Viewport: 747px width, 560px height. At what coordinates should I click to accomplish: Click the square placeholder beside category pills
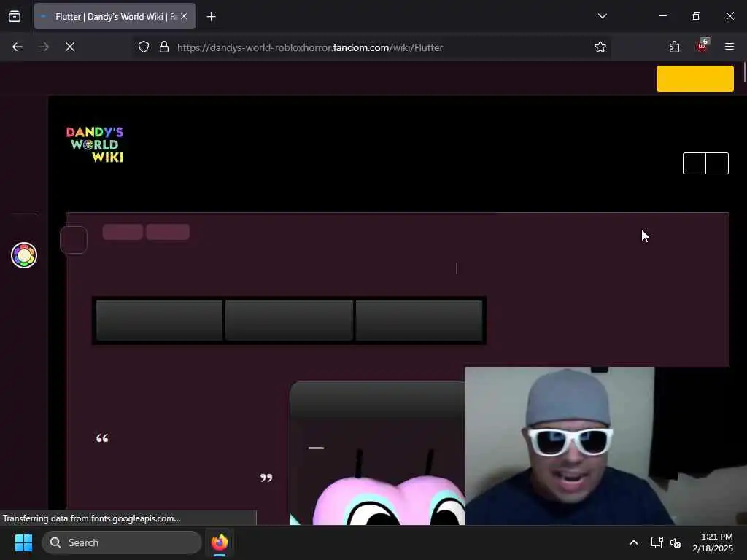click(x=74, y=239)
